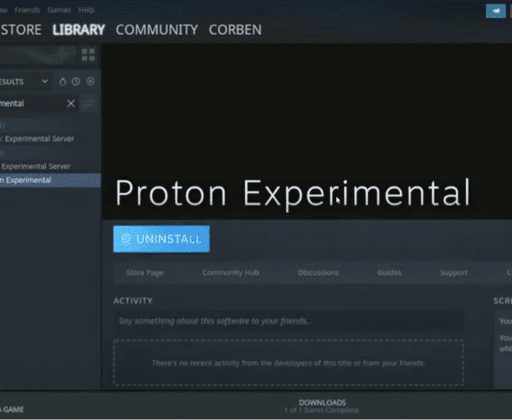512x420 pixels.
Task: Click the blue notification icon top right
Action: click(496, 11)
